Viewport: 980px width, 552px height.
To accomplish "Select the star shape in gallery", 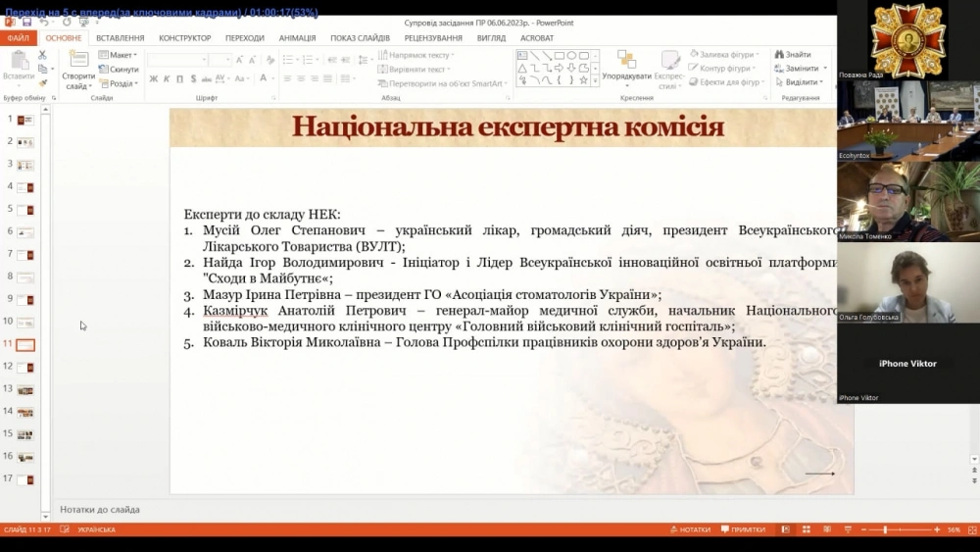I will tap(583, 80).
